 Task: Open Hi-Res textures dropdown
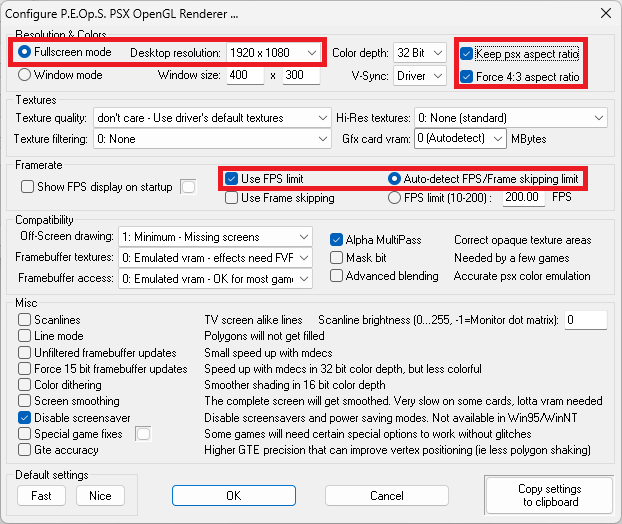511,118
